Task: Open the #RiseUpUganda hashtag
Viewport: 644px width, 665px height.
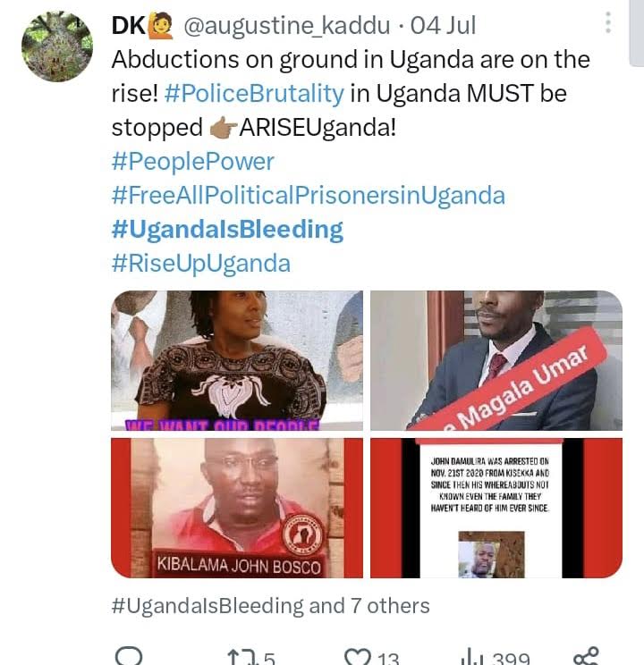Action: point(201,264)
